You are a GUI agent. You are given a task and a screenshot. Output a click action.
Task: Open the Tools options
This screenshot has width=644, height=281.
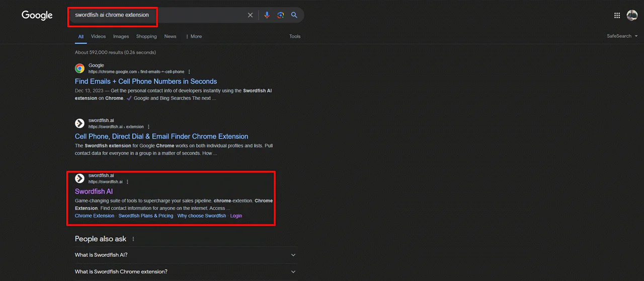click(x=295, y=37)
